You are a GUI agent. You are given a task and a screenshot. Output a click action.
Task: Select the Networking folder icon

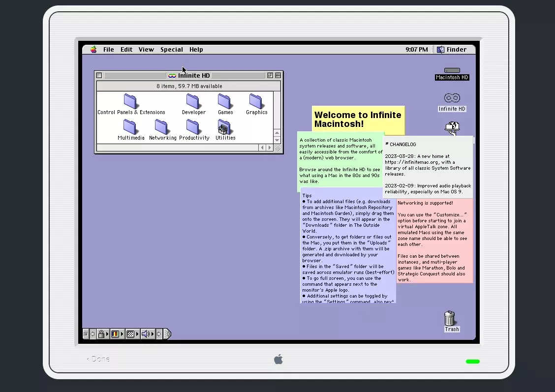161,127
